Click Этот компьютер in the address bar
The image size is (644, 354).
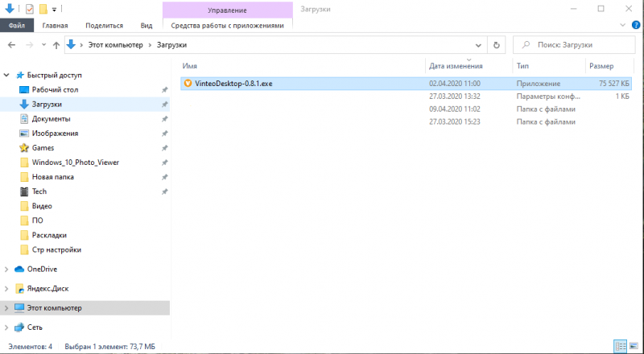click(115, 45)
